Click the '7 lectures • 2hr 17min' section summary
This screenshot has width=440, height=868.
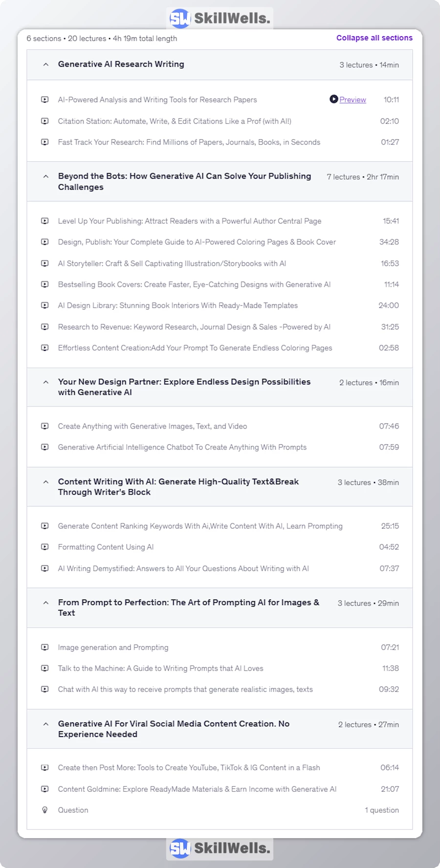(363, 177)
